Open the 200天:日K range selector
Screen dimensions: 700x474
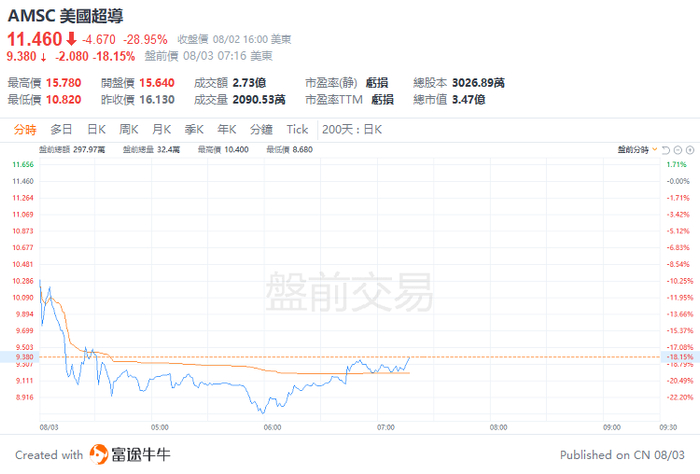tap(352, 129)
